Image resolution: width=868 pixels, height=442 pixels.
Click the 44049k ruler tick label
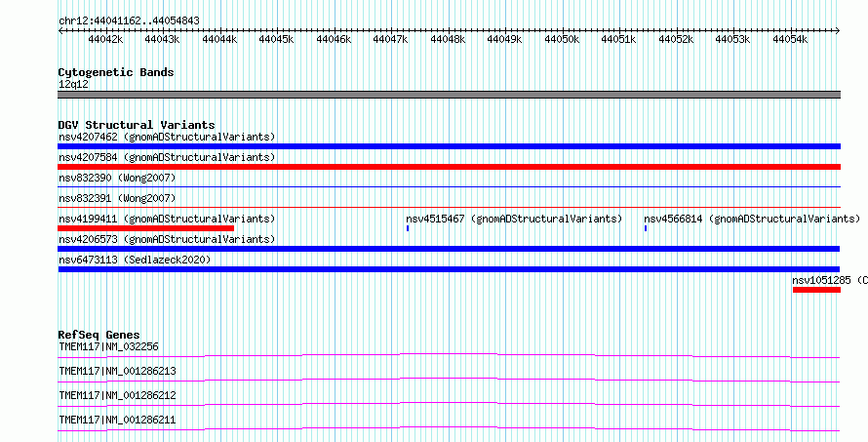pos(505,39)
